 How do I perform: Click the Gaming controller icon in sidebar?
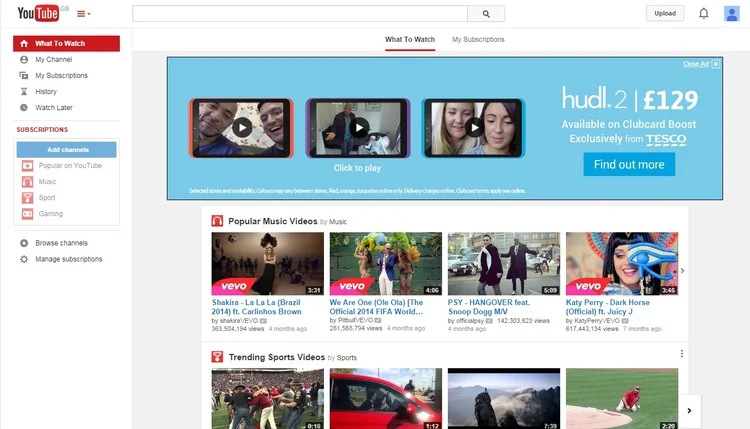pos(27,214)
